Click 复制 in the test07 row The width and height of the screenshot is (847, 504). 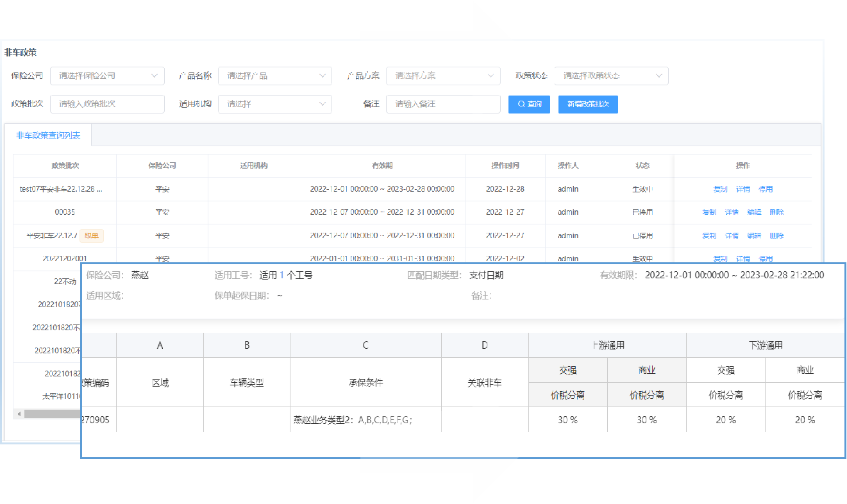[x=721, y=189]
